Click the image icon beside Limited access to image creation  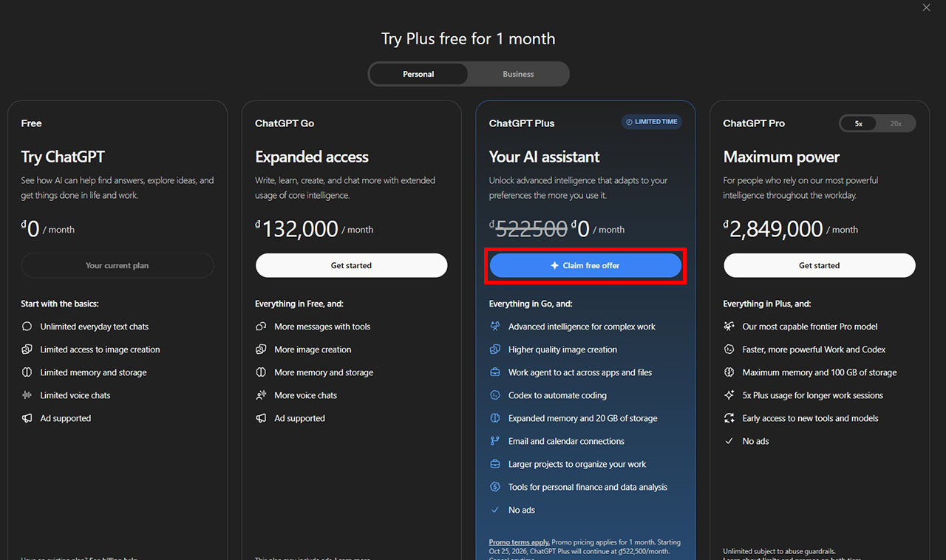click(x=27, y=349)
